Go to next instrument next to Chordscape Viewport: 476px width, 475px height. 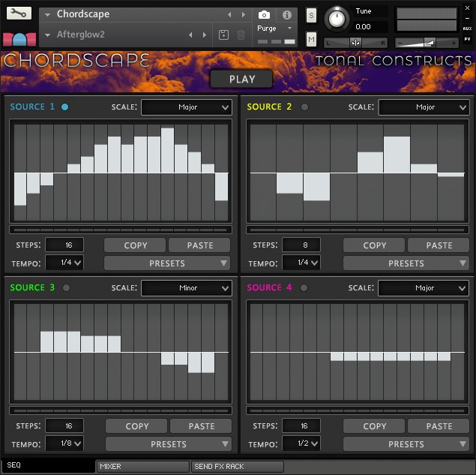(x=243, y=14)
